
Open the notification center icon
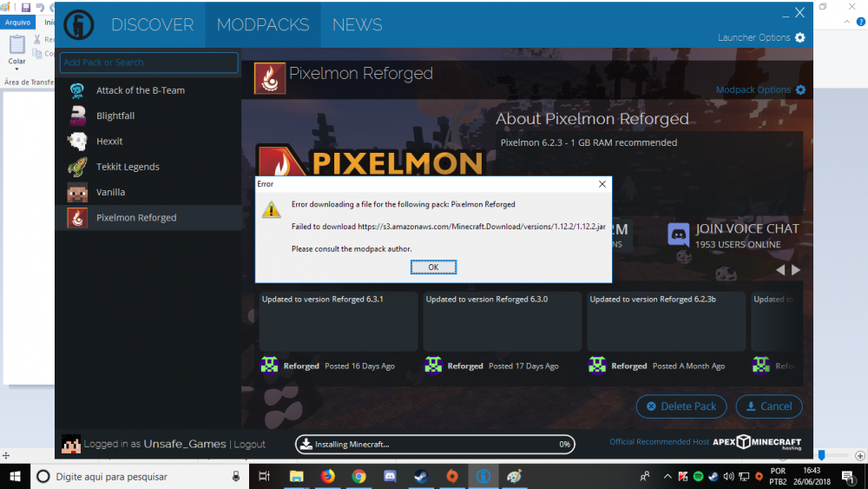coord(847,477)
